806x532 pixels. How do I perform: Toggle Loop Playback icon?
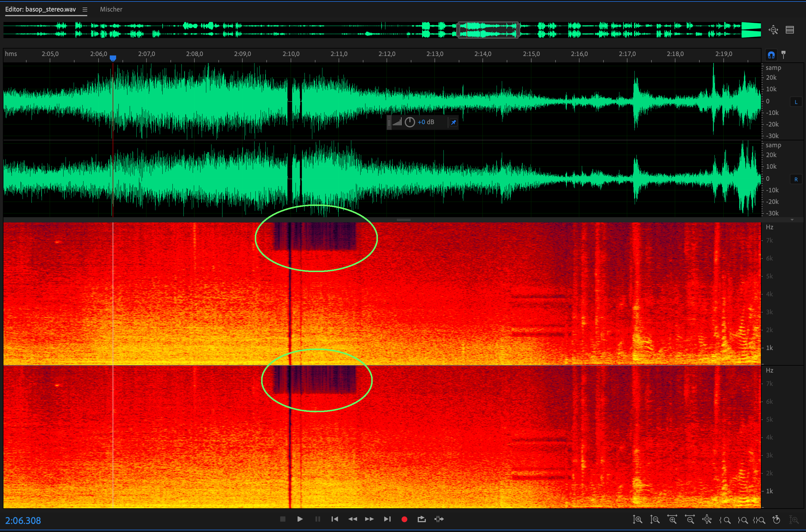coord(421,519)
